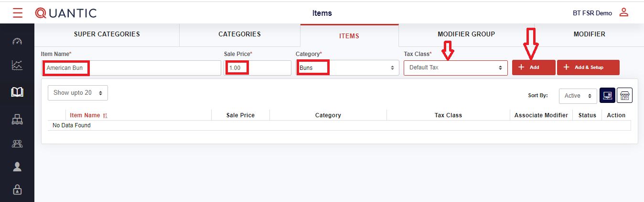
Task: Open the reports line chart sidebar icon
Action: pos(17,66)
